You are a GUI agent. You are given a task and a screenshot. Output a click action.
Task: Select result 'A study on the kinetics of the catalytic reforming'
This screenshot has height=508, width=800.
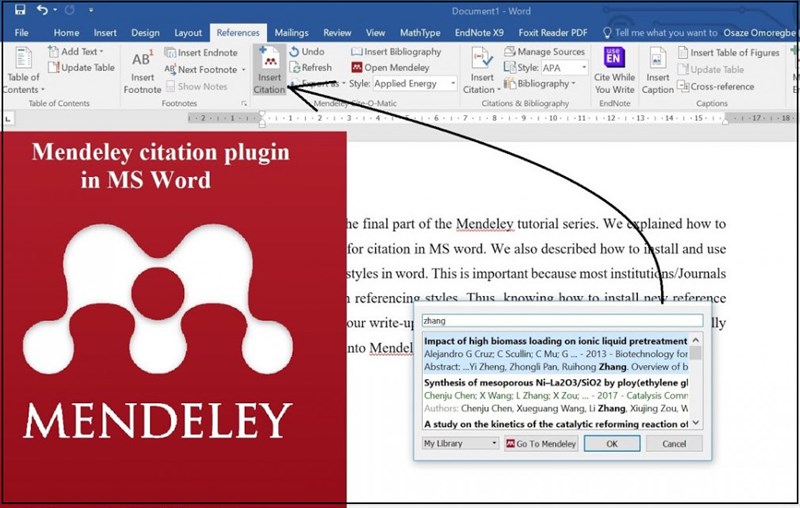556,424
